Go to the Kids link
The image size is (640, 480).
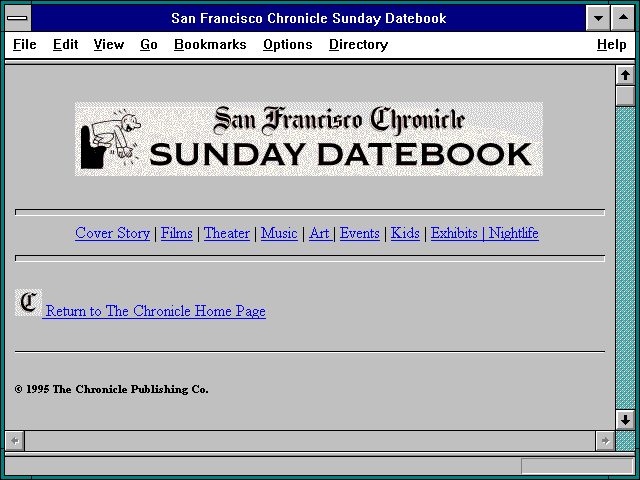tap(405, 233)
